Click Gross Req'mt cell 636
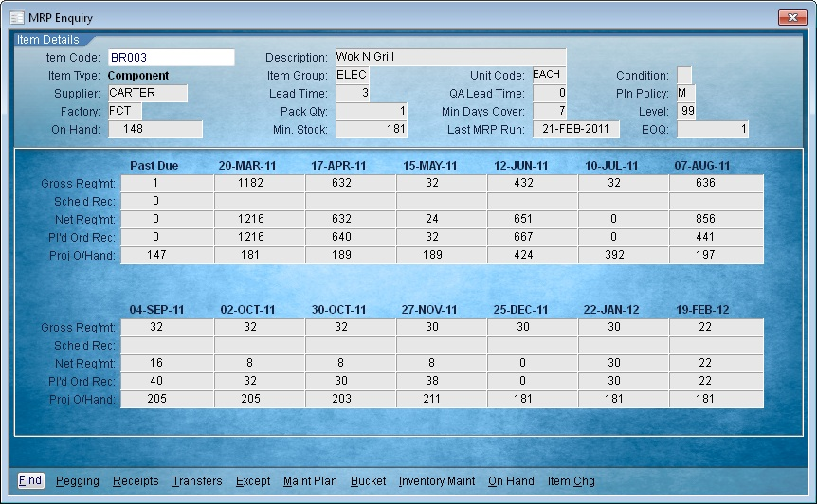 pos(717,183)
